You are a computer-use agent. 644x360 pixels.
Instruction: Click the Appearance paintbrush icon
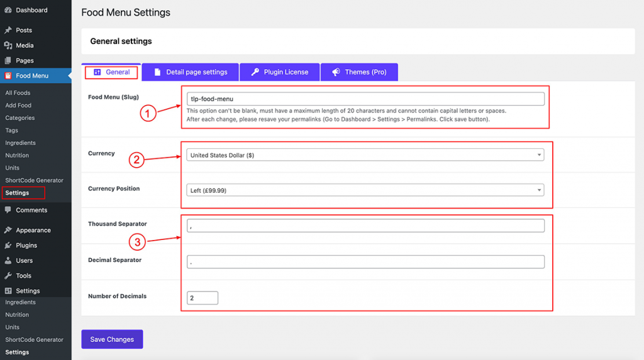8,230
